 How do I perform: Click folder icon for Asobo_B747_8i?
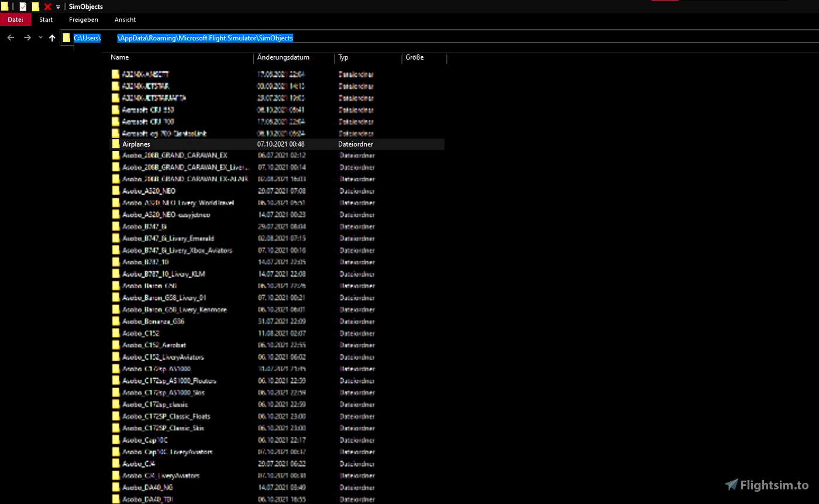point(116,226)
